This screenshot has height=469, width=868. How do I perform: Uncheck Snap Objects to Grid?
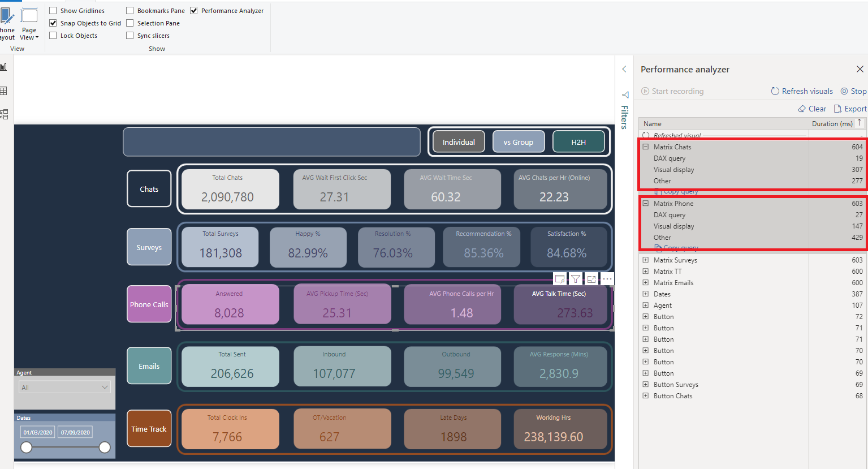click(53, 23)
